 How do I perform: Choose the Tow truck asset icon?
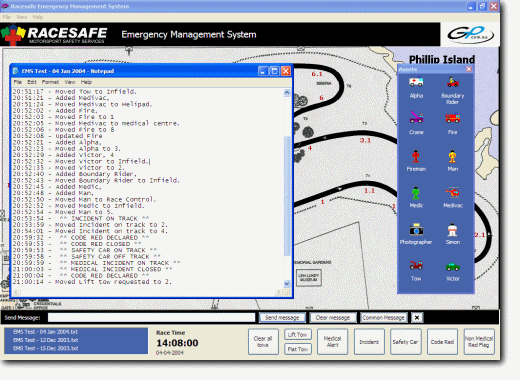click(416, 265)
